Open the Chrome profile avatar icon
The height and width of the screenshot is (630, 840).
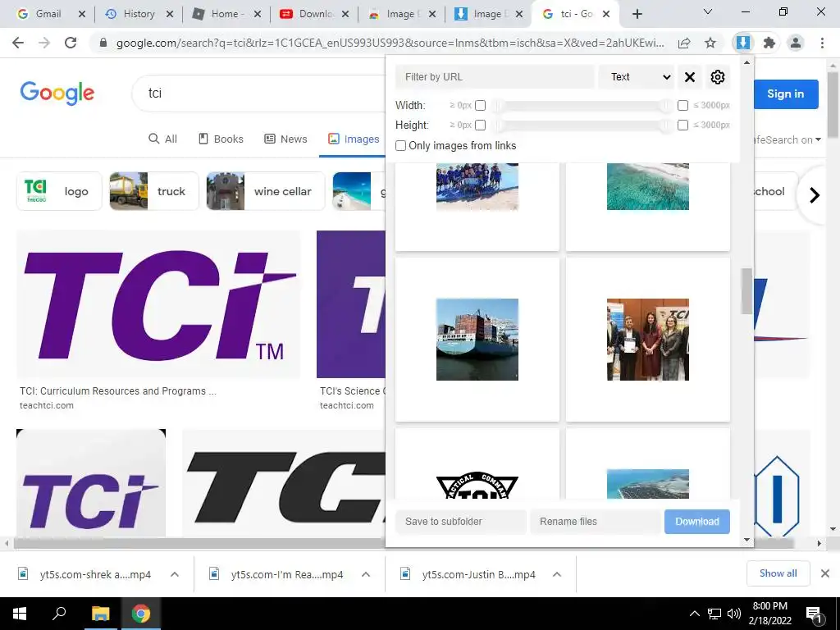tap(796, 43)
